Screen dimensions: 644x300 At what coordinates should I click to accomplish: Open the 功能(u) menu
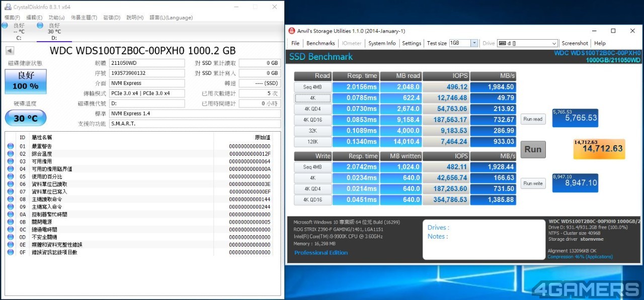tap(56, 18)
